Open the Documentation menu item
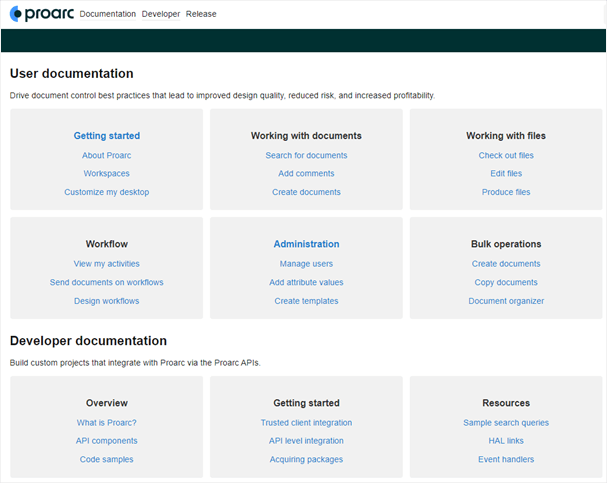The height and width of the screenshot is (483, 607). 108,14
